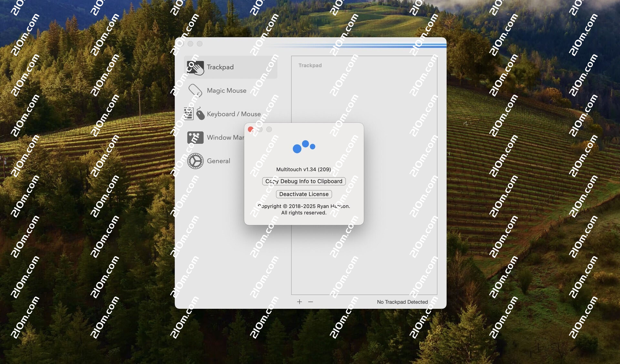Click the Window Management icon
Image resolution: width=620 pixels, height=364 pixels.
[x=195, y=137]
